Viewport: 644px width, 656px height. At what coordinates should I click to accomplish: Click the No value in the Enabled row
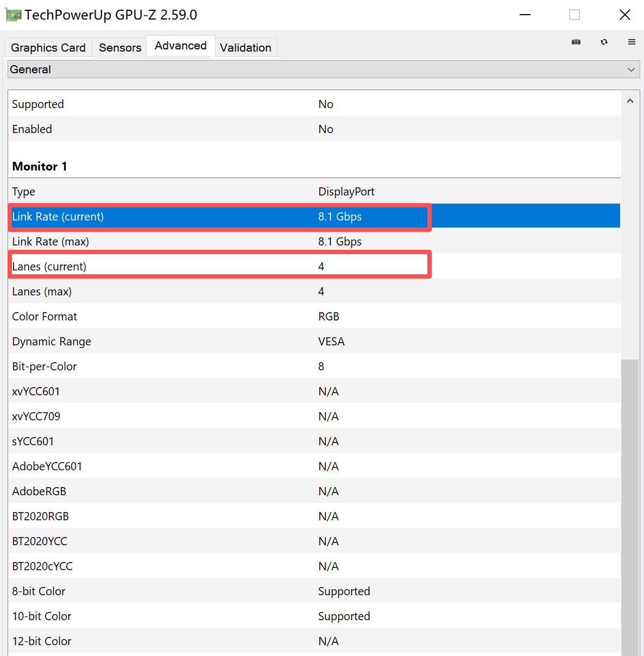[x=326, y=129]
